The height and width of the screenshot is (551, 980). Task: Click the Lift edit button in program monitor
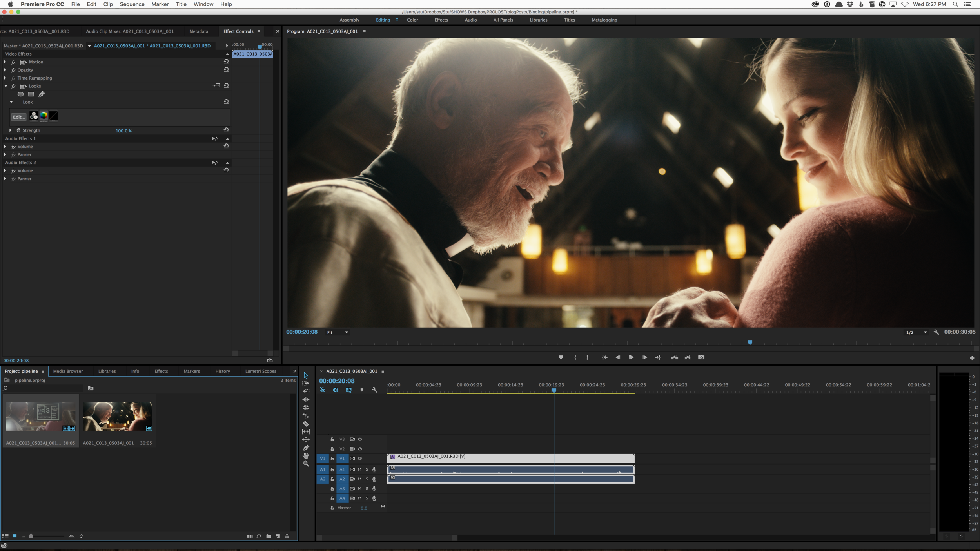pos(676,357)
